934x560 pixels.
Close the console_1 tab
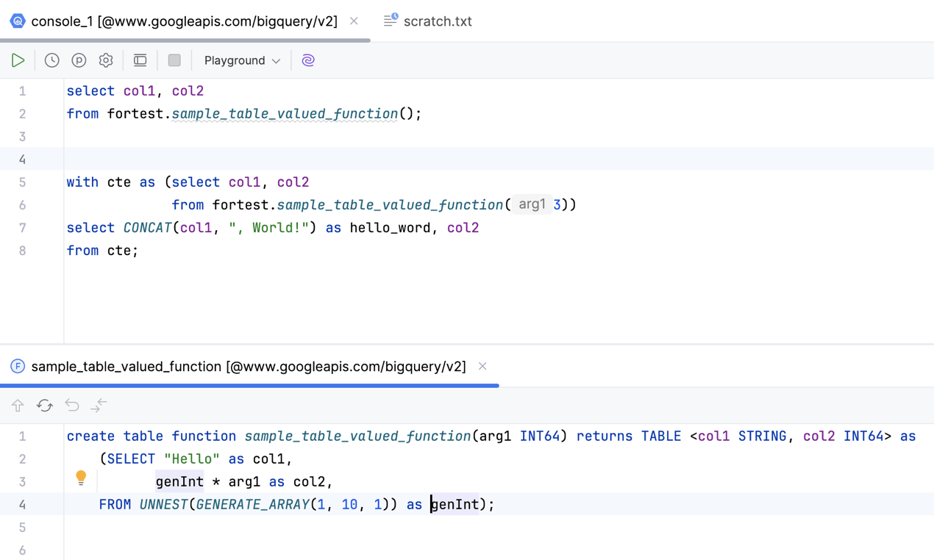point(354,21)
